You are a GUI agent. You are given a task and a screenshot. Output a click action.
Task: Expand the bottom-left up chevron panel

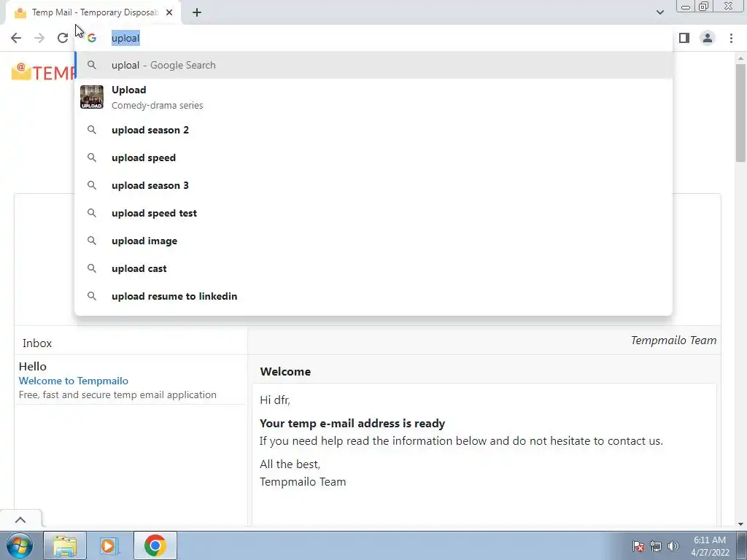[x=20, y=520]
